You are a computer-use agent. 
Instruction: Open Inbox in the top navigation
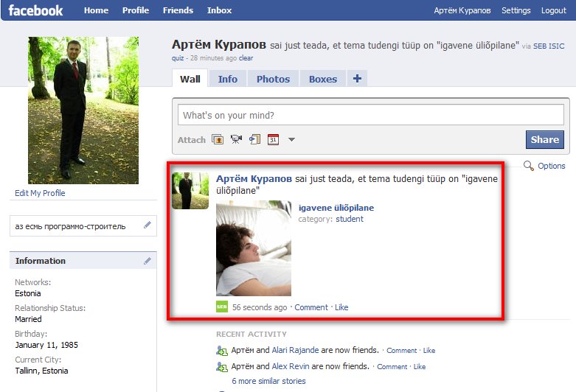point(219,10)
